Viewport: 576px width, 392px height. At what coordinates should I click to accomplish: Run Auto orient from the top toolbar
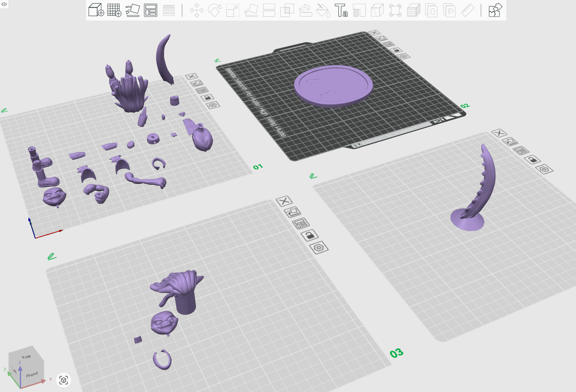click(132, 10)
